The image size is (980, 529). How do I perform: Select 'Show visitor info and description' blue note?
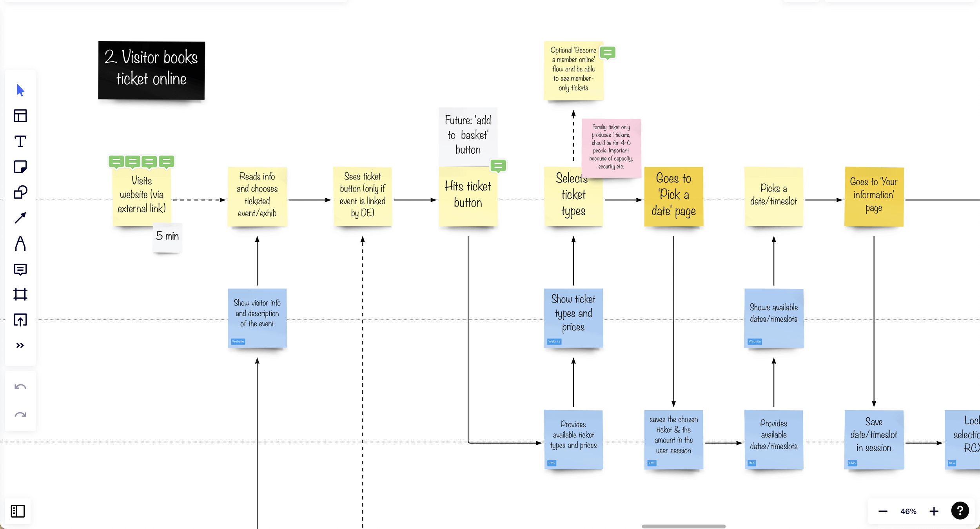pyautogui.click(x=257, y=318)
